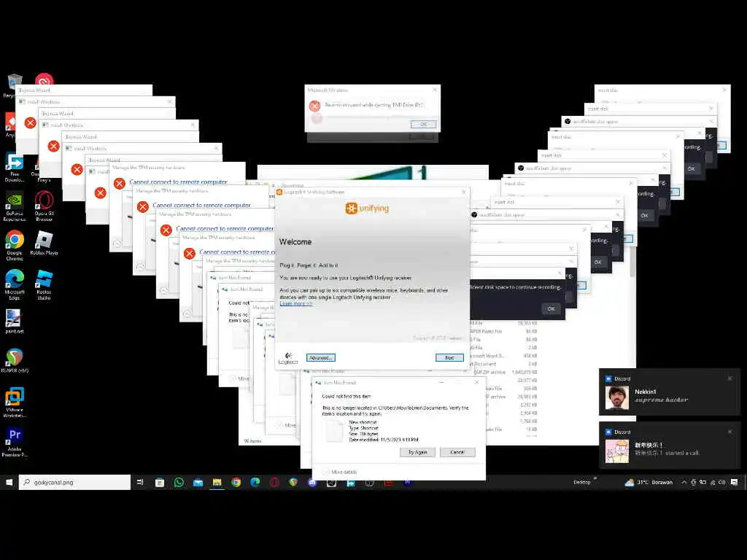Click the File Explorer vertical scrollbar
The image size is (747, 560).
point(632,262)
